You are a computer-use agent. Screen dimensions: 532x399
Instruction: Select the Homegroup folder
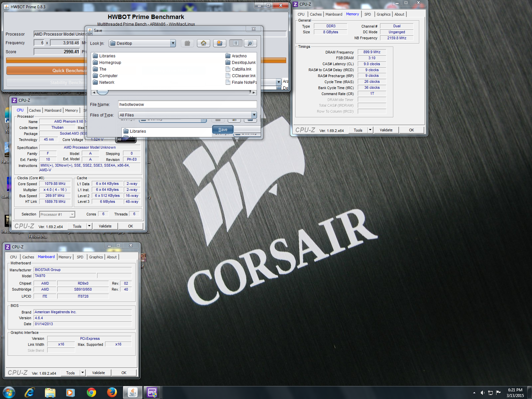click(x=107, y=63)
